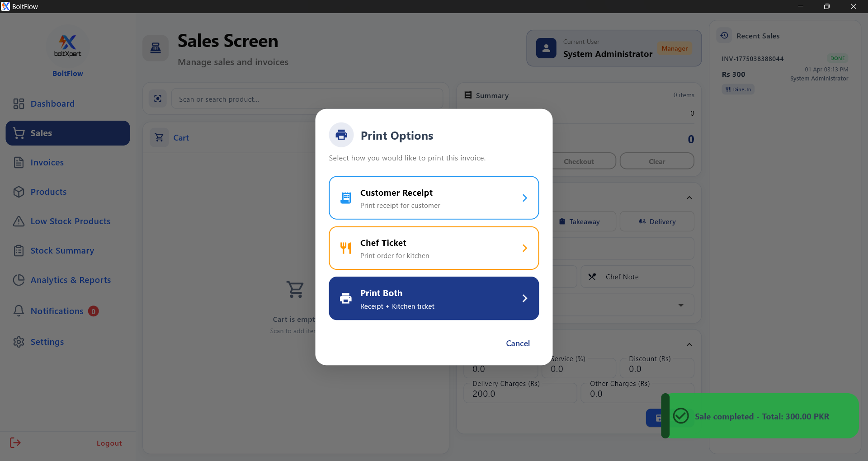
Task: Click the printer icon in Print Options header
Action: pos(341,135)
